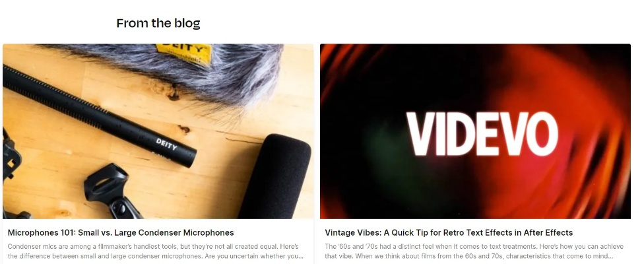Click the "The '60s and '70s had" excerpt line

[x=474, y=247]
